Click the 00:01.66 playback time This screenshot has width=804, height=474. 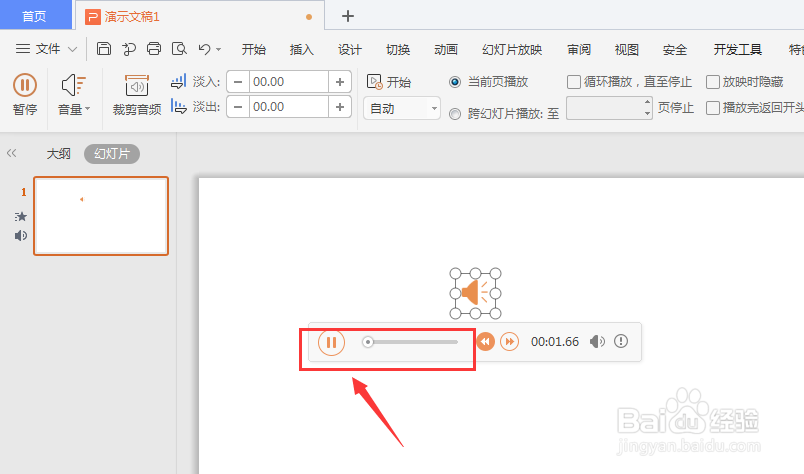pos(555,342)
